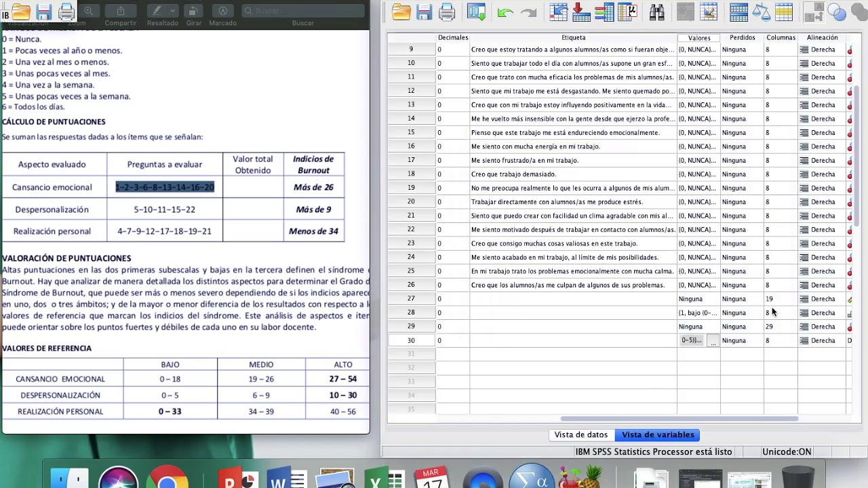
Task: Click the Girar rotate icon in Preview
Action: tap(193, 10)
